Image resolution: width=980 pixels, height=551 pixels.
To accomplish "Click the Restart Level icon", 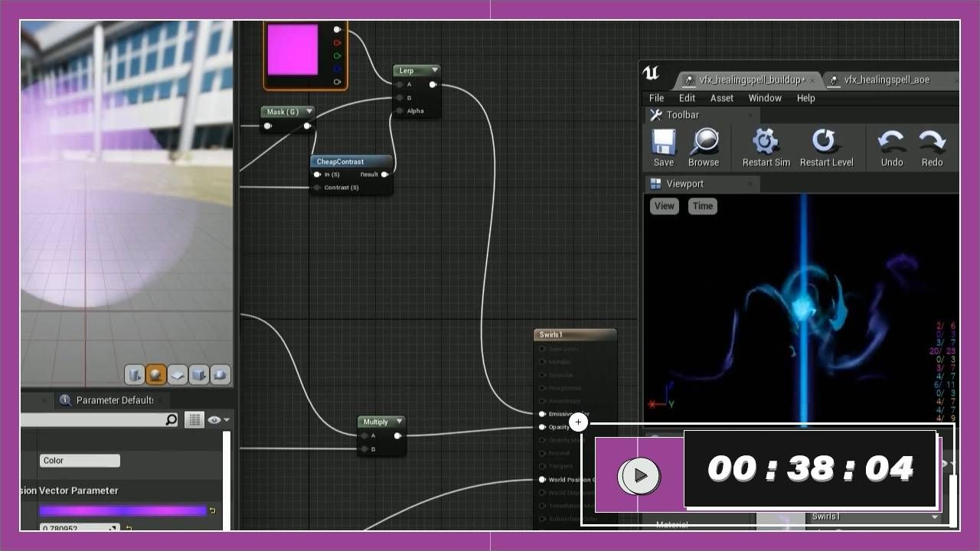I will [x=824, y=142].
